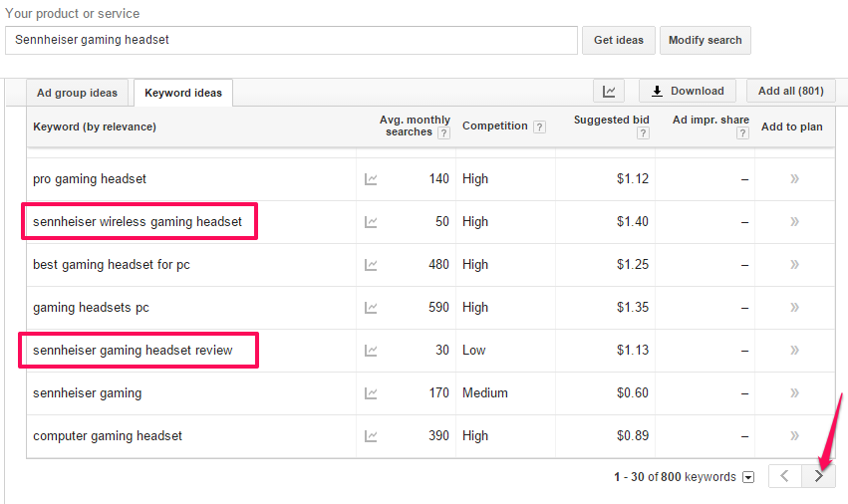Open help icon under Ad impr. share

[x=742, y=133]
